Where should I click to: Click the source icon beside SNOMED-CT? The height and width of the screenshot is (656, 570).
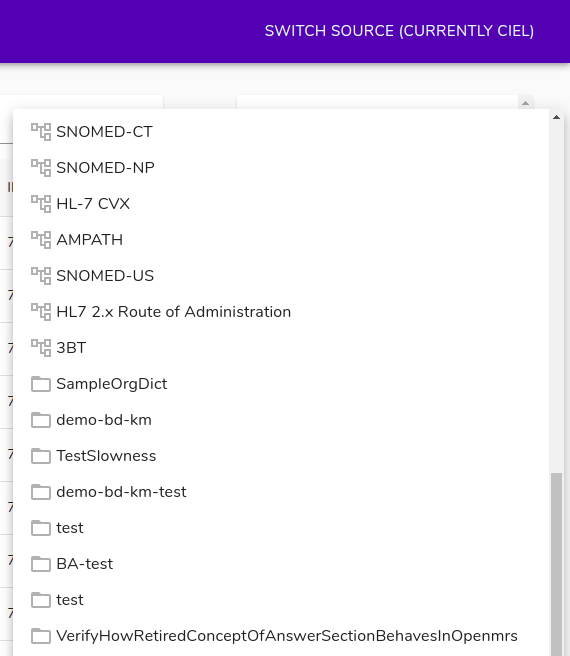tap(41, 132)
